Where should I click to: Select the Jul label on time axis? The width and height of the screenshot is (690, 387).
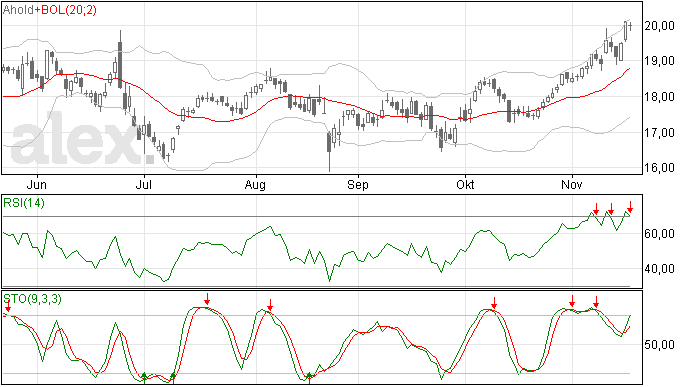143,184
